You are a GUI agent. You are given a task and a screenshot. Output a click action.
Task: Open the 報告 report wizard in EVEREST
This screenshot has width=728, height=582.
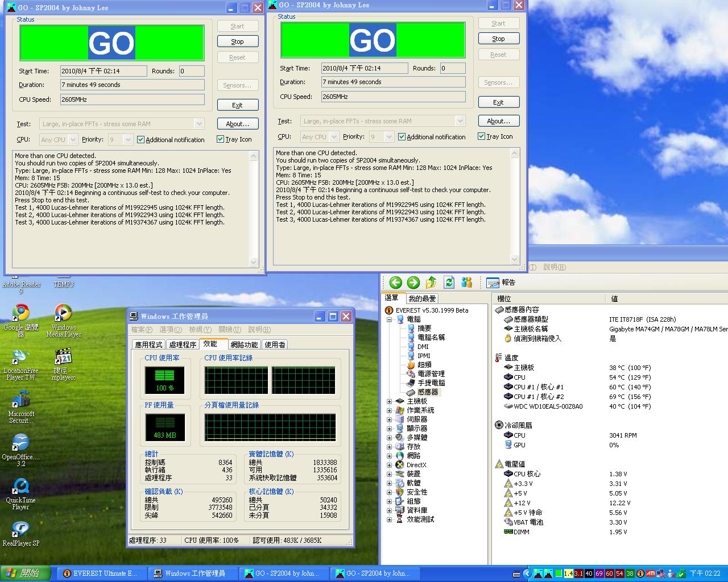pyautogui.click(x=501, y=282)
